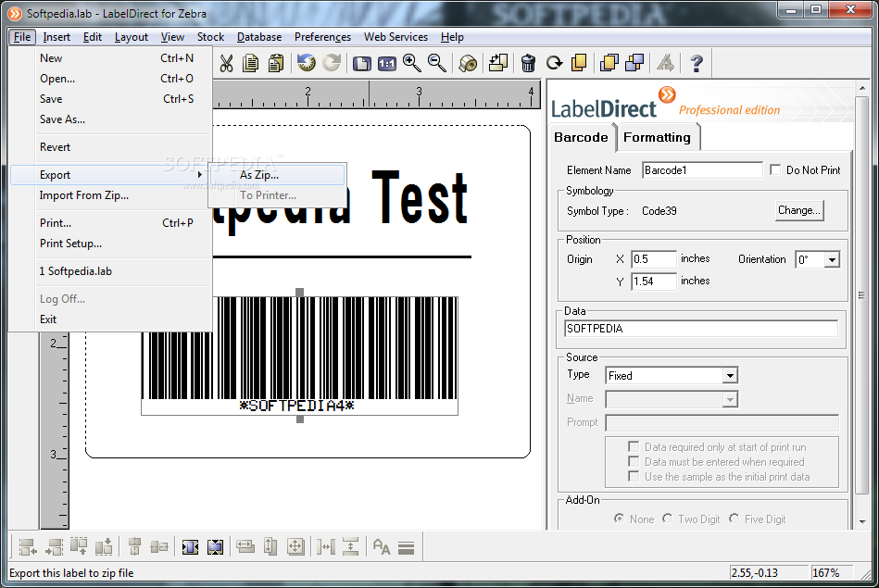Screen dimensions: 879x588
Task: Click the label roll stock icon
Action: 468,63
